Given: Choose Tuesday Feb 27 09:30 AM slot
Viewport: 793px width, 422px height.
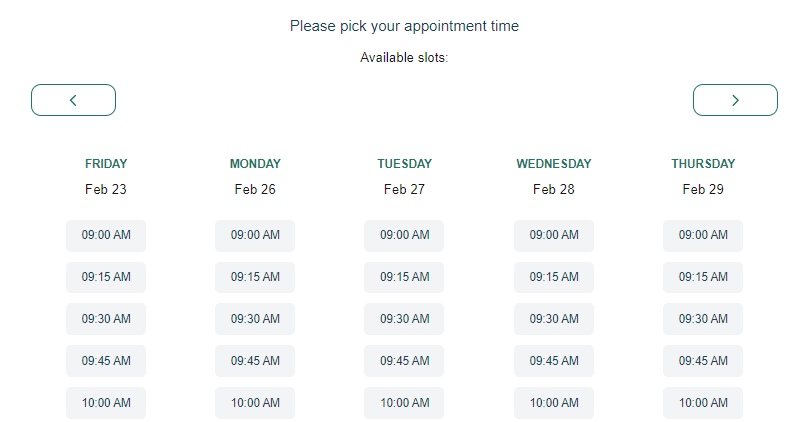Looking at the screenshot, I should pyautogui.click(x=404, y=319).
